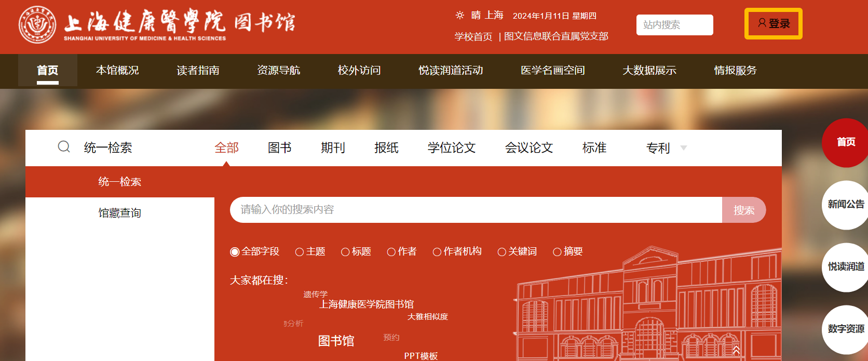Open the 悦读润道 circular shortcut
Screen dimensions: 868x361
[845, 267]
